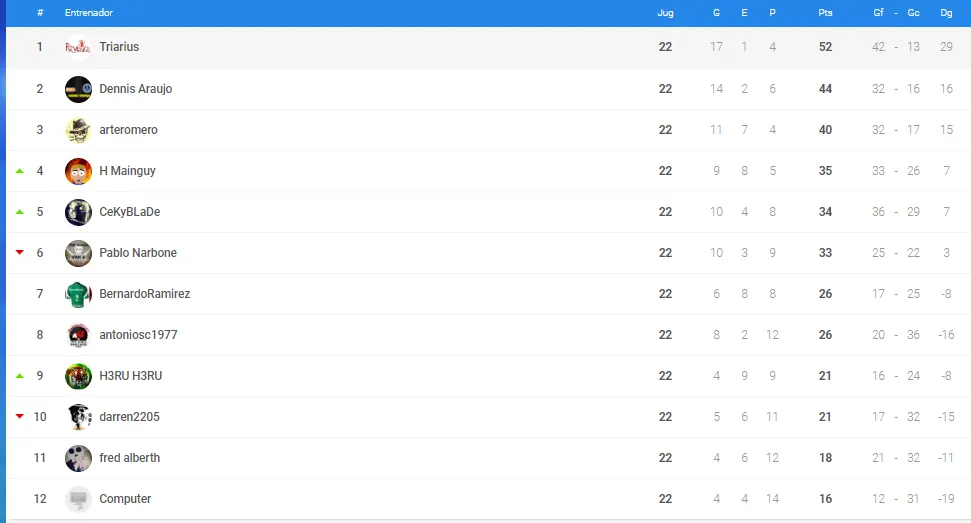This screenshot has height=523, width=971.
Task: Click Pablo Narbone's avatar
Action: tap(78, 253)
